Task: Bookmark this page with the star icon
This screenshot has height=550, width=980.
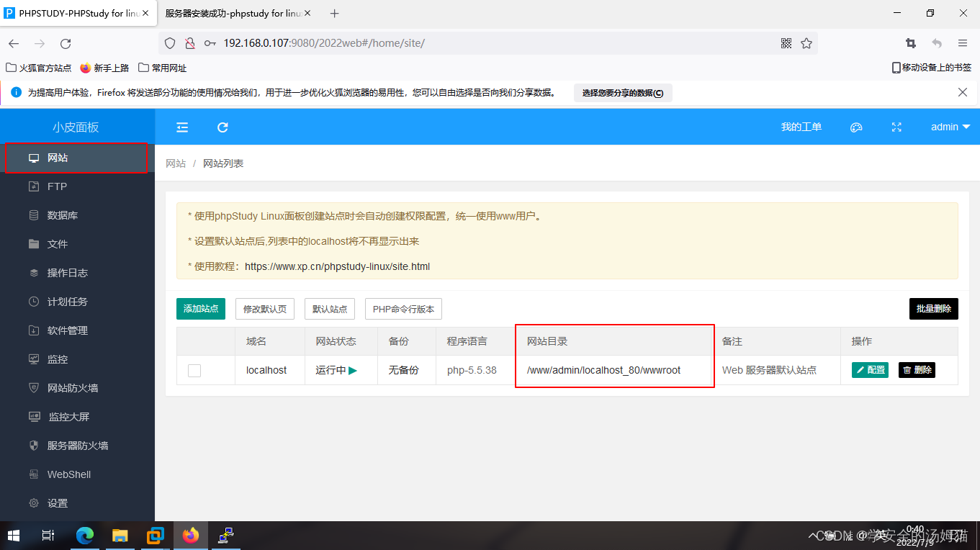Action: pos(806,43)
